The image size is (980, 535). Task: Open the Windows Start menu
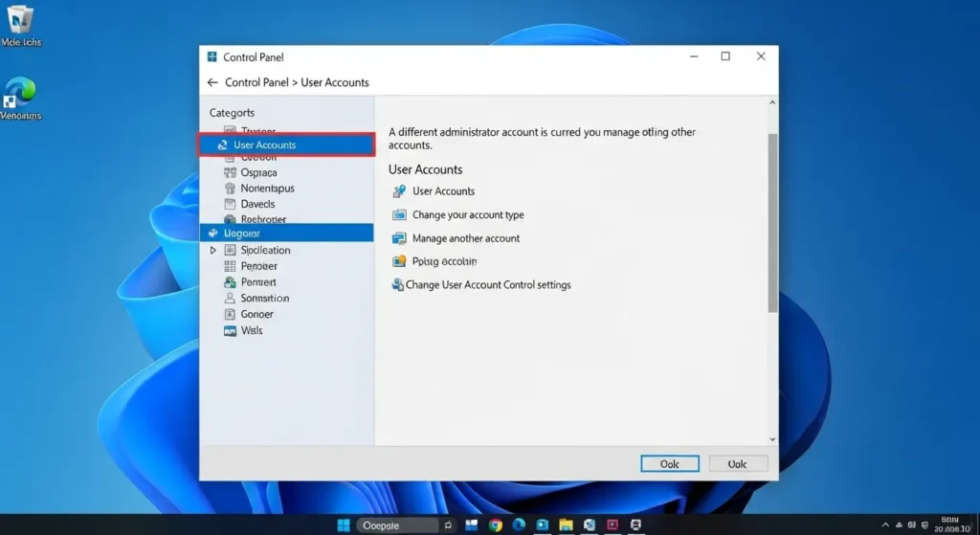tap(344, 525)
